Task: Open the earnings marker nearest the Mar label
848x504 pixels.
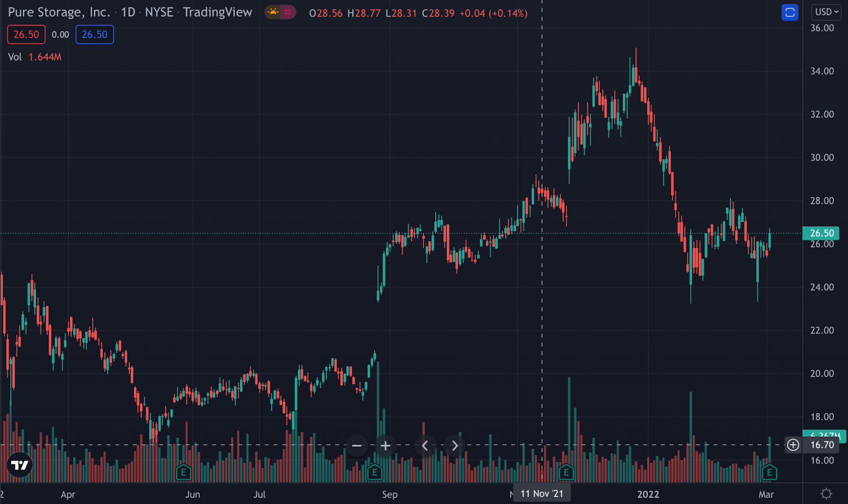Action: pos(770,472)
